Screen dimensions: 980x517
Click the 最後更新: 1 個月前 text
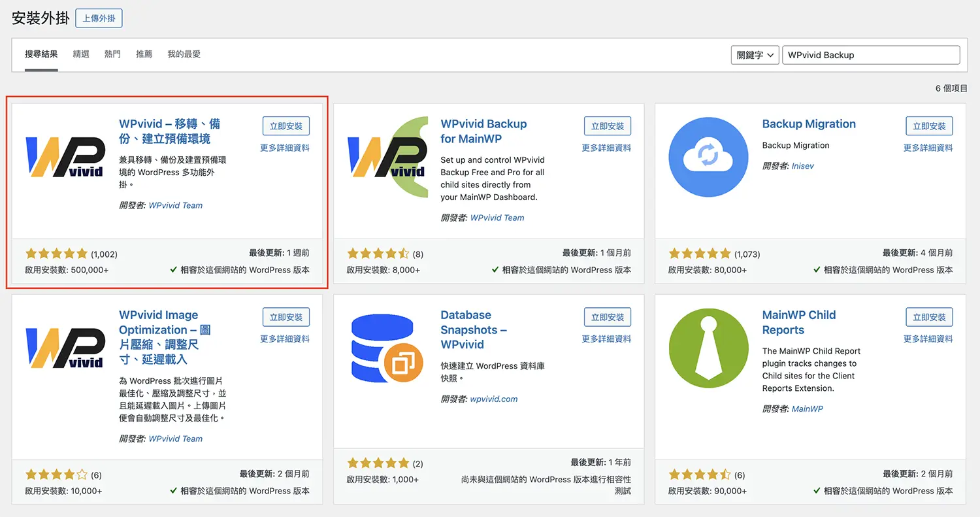tap(596, 252)
